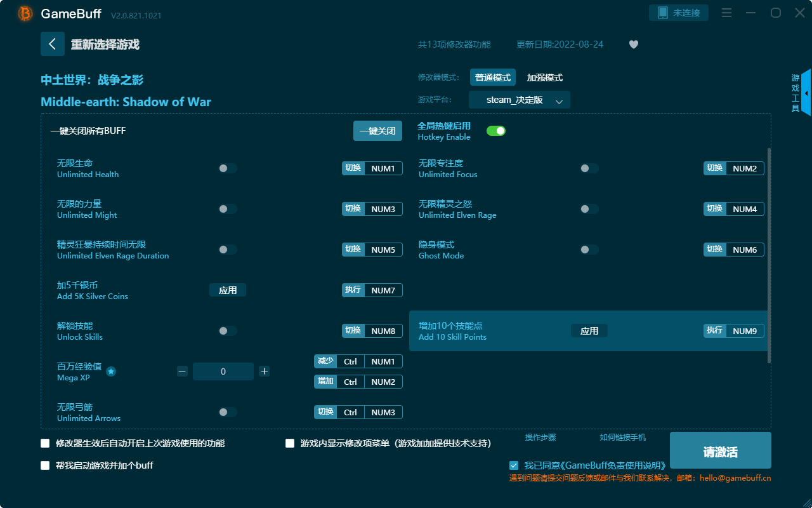Open the steam_决定版 platform dropdown
The width and height of the screenshot is (812, 508).
click(x=519, y=100)
